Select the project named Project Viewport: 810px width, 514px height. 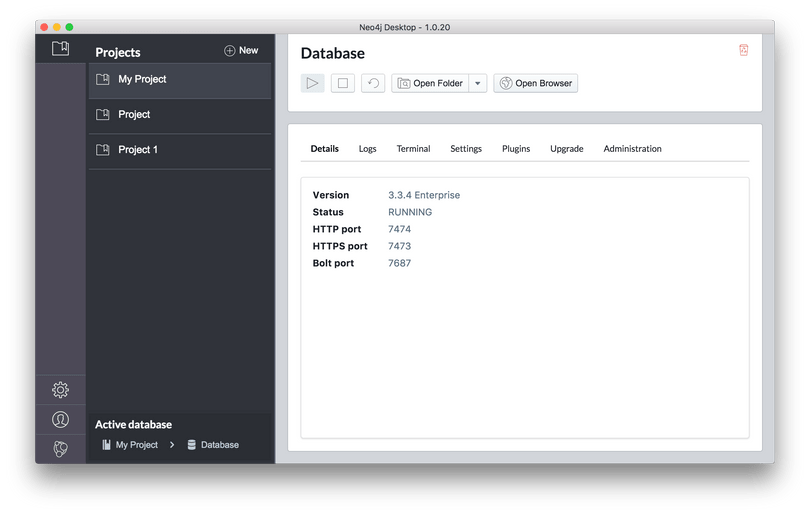click(180, 115)
